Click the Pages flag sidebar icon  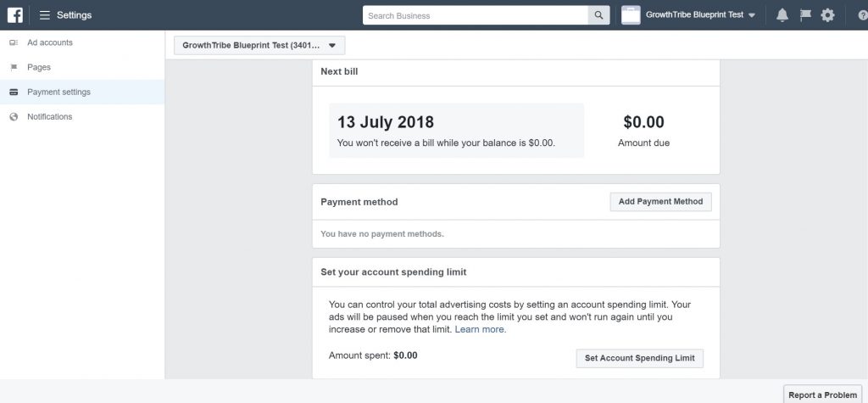14,68
